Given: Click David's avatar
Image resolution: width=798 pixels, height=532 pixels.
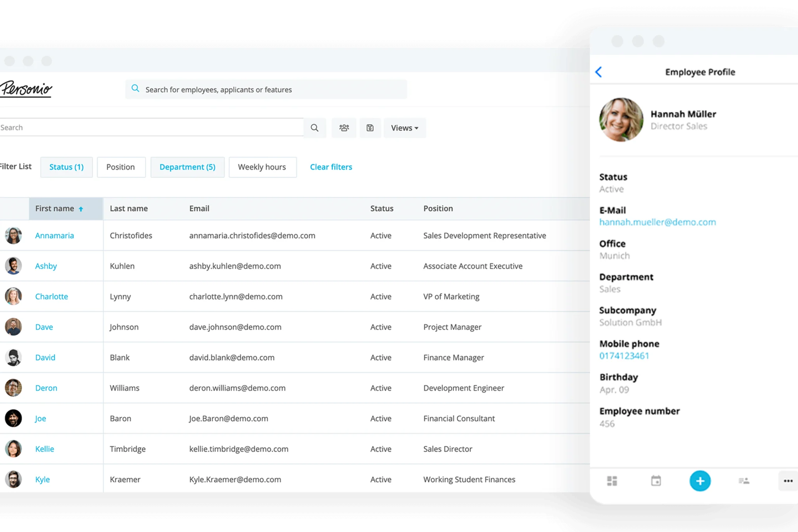Looking at the screenshot, I should [13, 357].
